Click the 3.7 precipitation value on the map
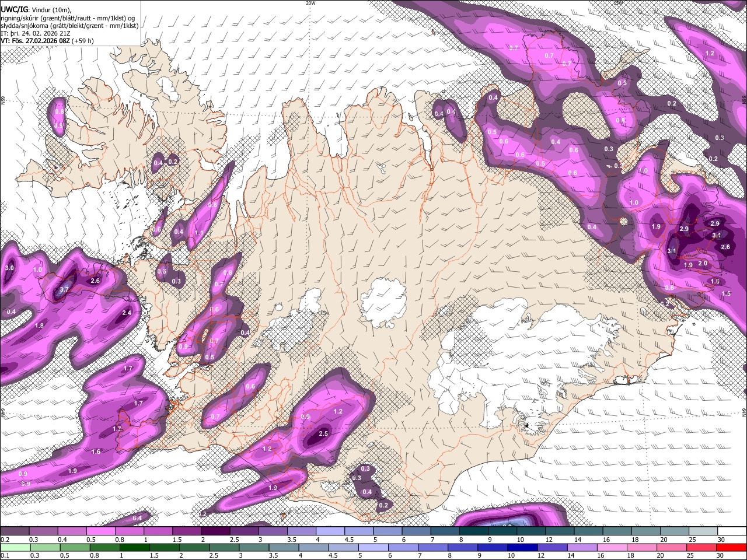Viewport: 747px width, 560px height. point(64,289)
